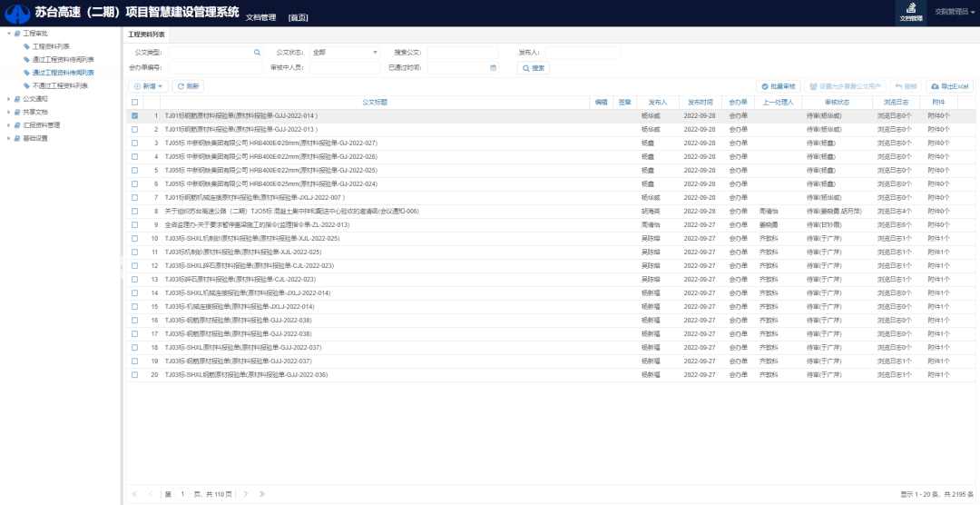Check row 3 checkbox GJ-2022-027
This screenshot has width=980, height=505.
(x=135, y=144)
